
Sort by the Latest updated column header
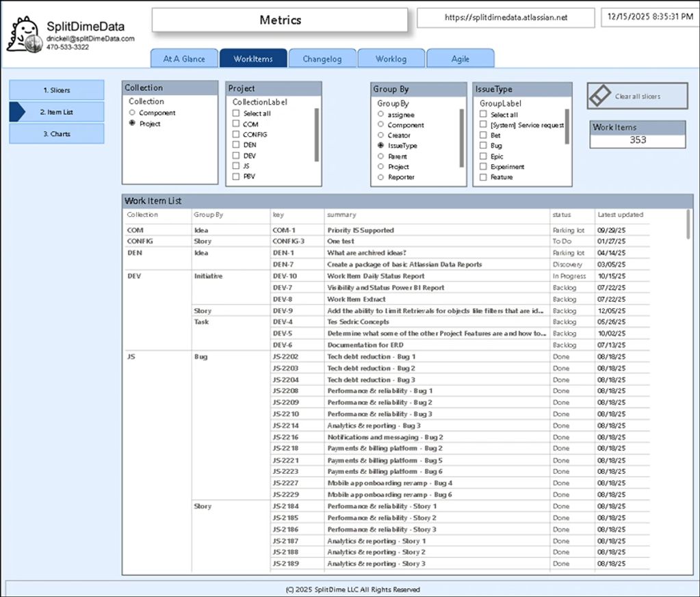(x=619, y=215)
